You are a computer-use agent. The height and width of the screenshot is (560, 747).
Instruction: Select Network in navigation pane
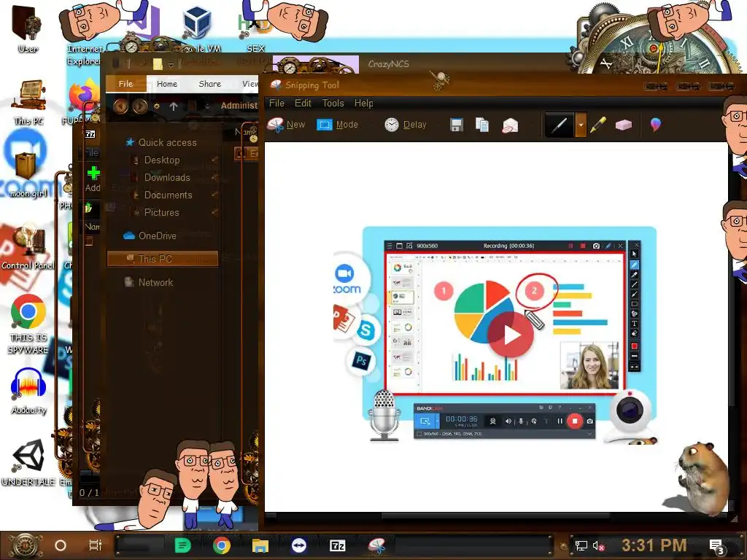[x=149, y=282]
